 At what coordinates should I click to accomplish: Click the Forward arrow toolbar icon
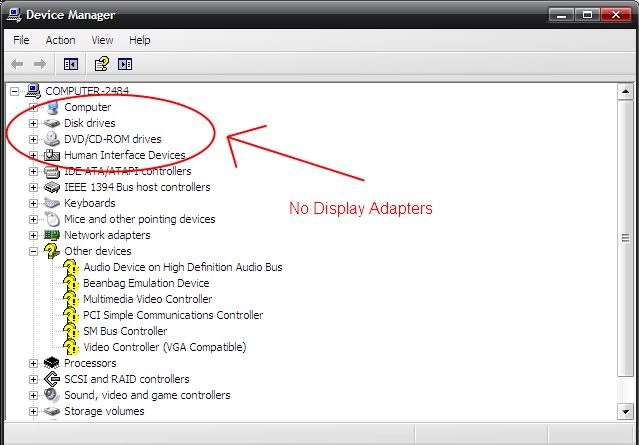pos(40,64)
